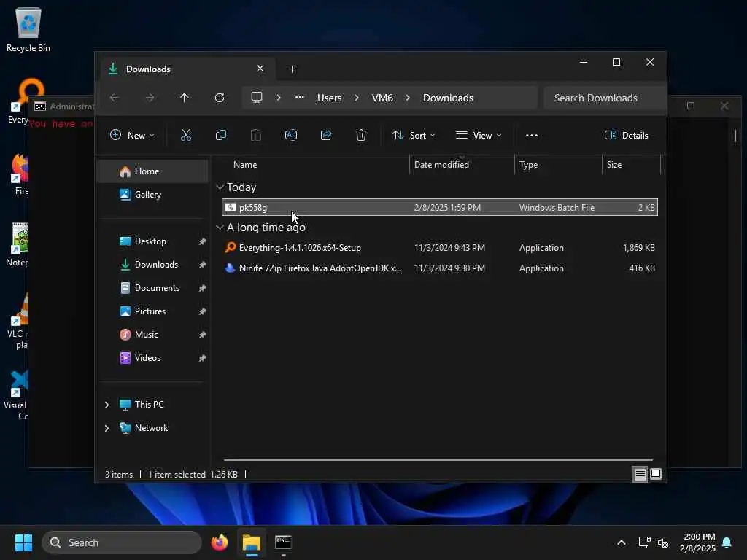Go forward with the right arrow
The width and height of the screenshot is (747, 560).
(150, 98)
